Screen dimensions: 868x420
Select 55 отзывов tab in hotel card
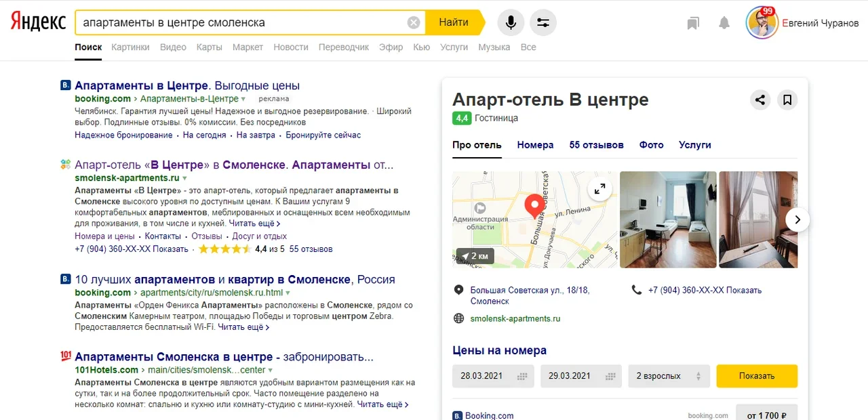[597, 145]
